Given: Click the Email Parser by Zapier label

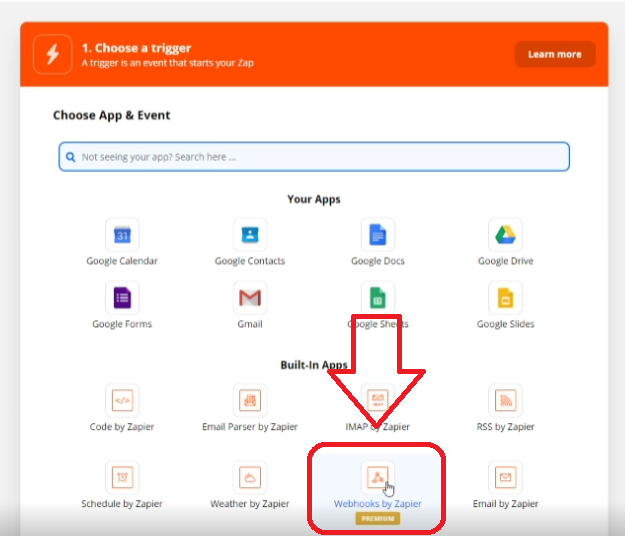Looking at the screenshot, I should pyautogui.click(x=250, y=427).
